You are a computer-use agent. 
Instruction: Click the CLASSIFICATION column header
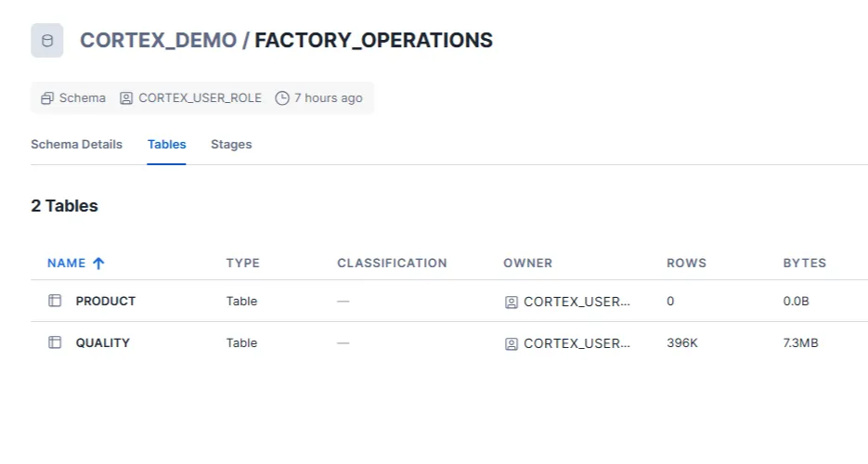(392, 263)
